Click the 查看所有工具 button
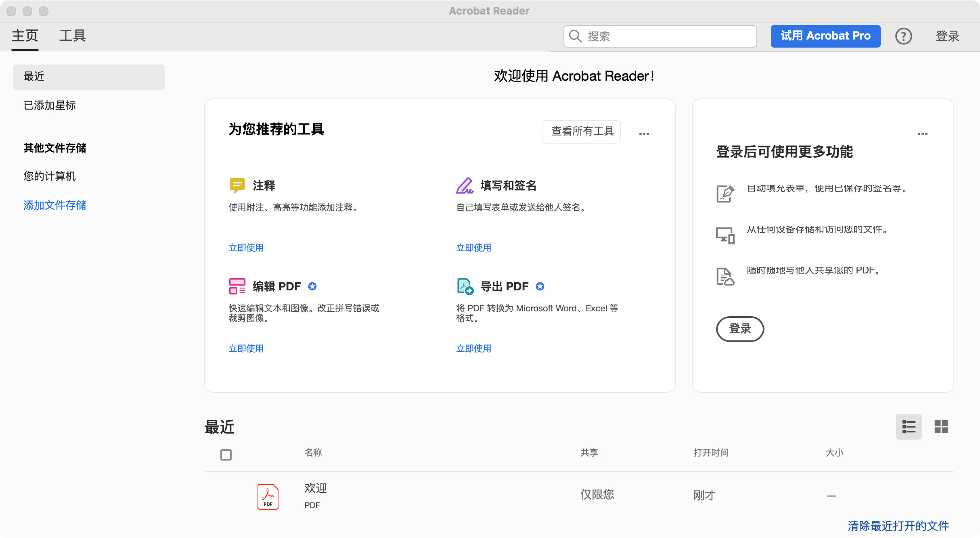Image resolution: width=980 pixels, height=538 pixels. pos(581,131)
